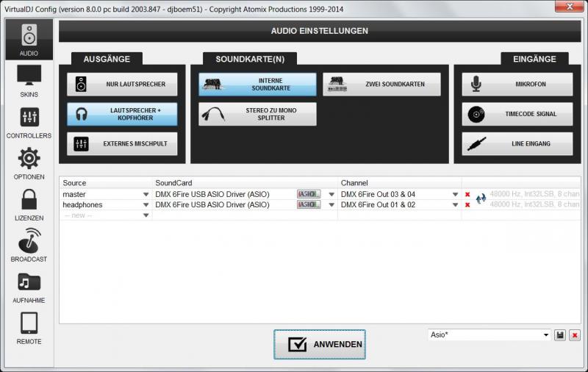Select Lautsprecher + Kopfhörer output

click(122, 114)
